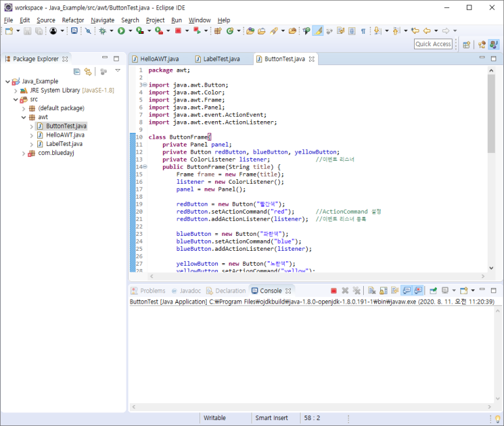This screenshot has height=426, width=504.
Task: Toggle Show Console on standard error change
Action: coord(418,291)
